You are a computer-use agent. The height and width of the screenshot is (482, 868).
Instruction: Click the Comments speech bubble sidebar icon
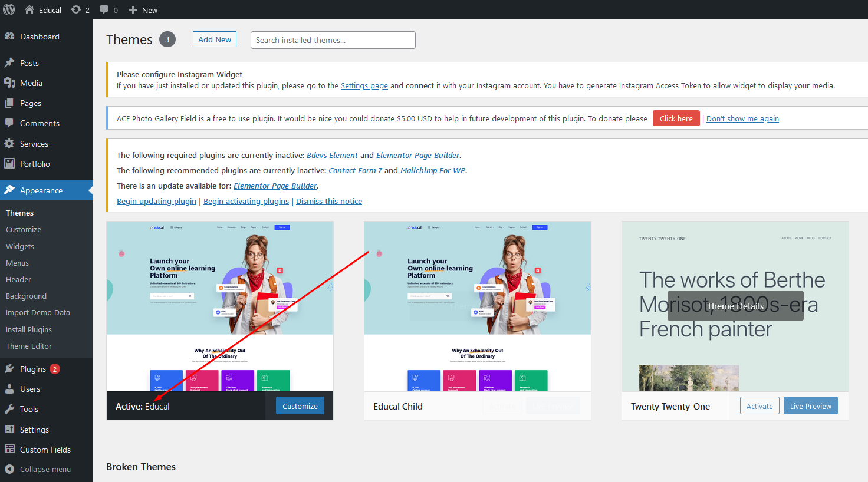pyautogui.click(x=9, y=123)
